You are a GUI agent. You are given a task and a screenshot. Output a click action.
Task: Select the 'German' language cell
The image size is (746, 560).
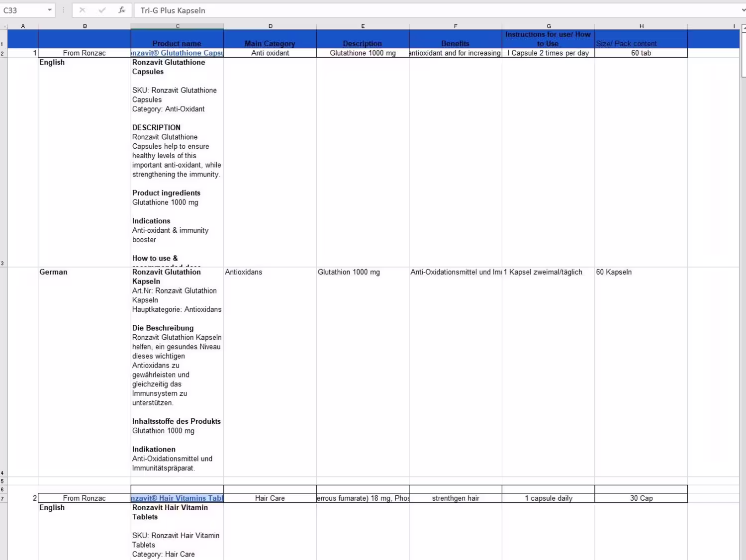[85, 372]
